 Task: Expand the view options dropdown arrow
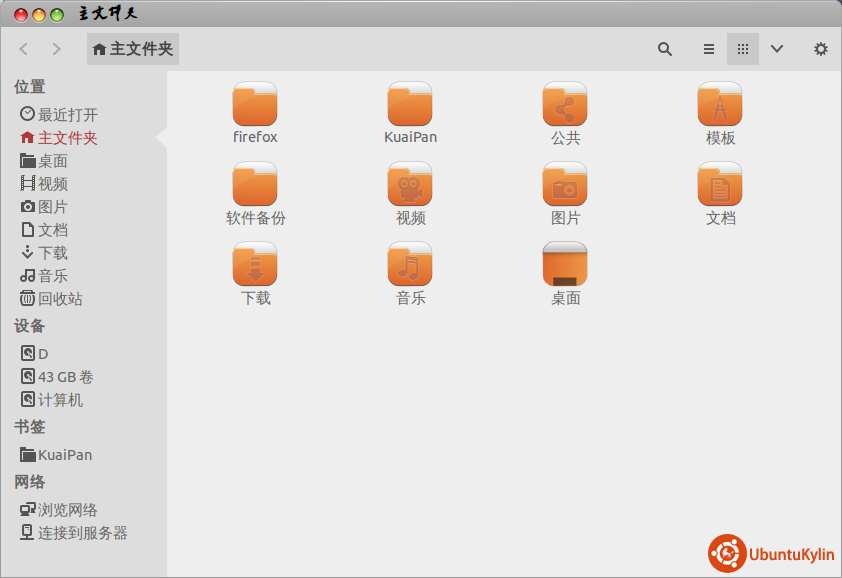point(776,49)
